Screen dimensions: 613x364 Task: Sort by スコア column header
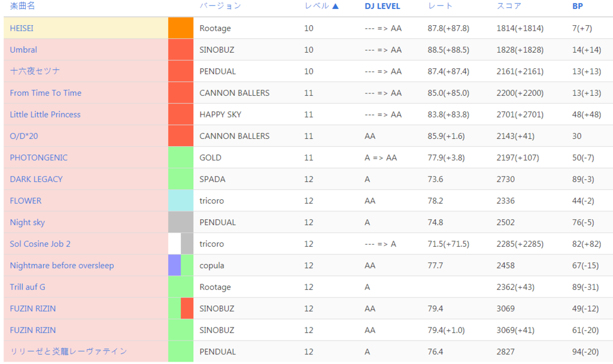click(509, 6)
